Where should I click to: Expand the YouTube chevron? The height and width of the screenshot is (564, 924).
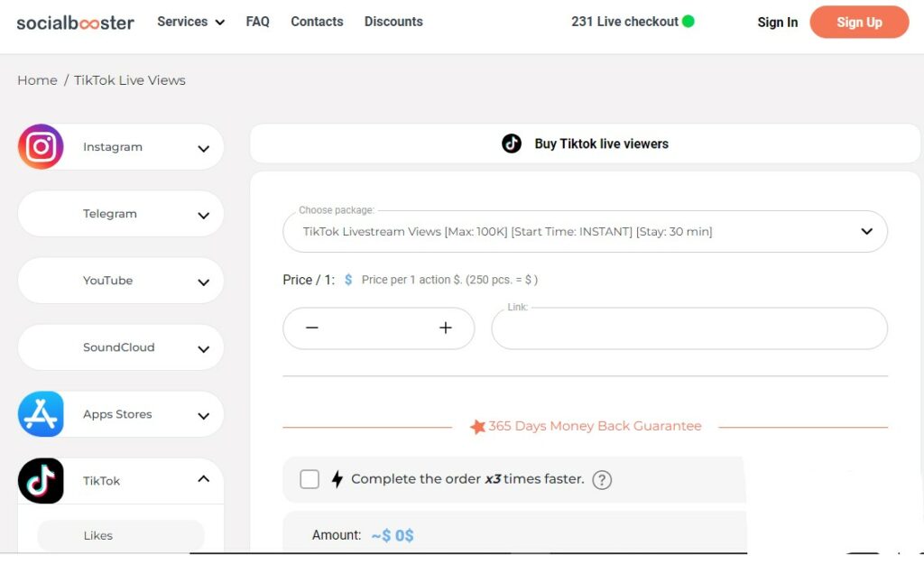point(203,282)
